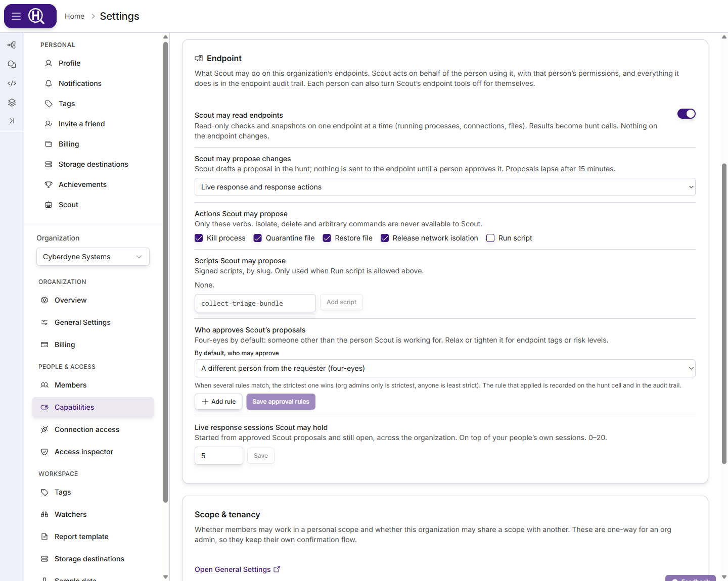
Task: Click the Invite a friend icon
Action: click(49, 124)
